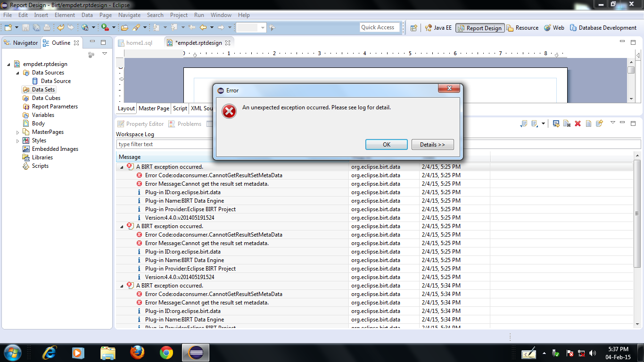Open the Window menu
Image resolution: width=644 pixels, height=362 pixels.
coord(221,15)
